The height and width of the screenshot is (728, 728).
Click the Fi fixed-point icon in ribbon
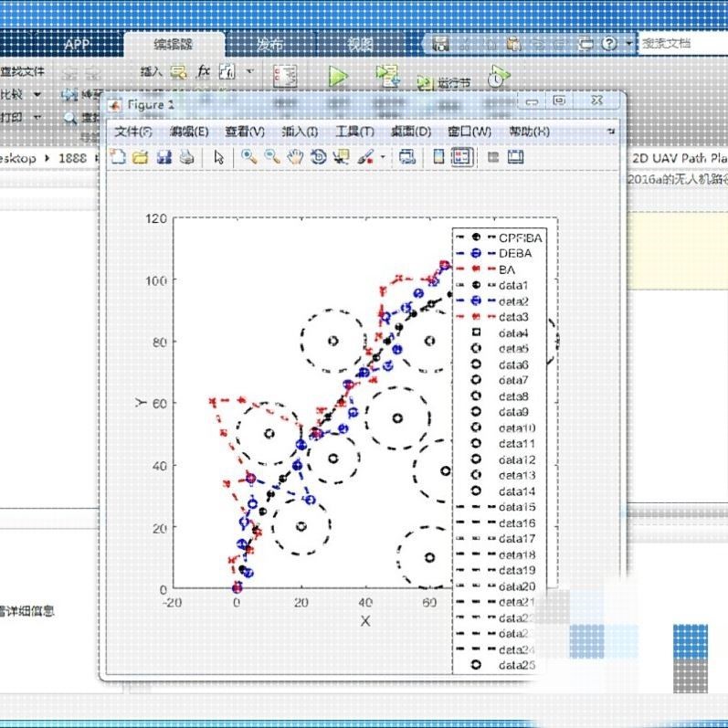click(x=227, y=71)
